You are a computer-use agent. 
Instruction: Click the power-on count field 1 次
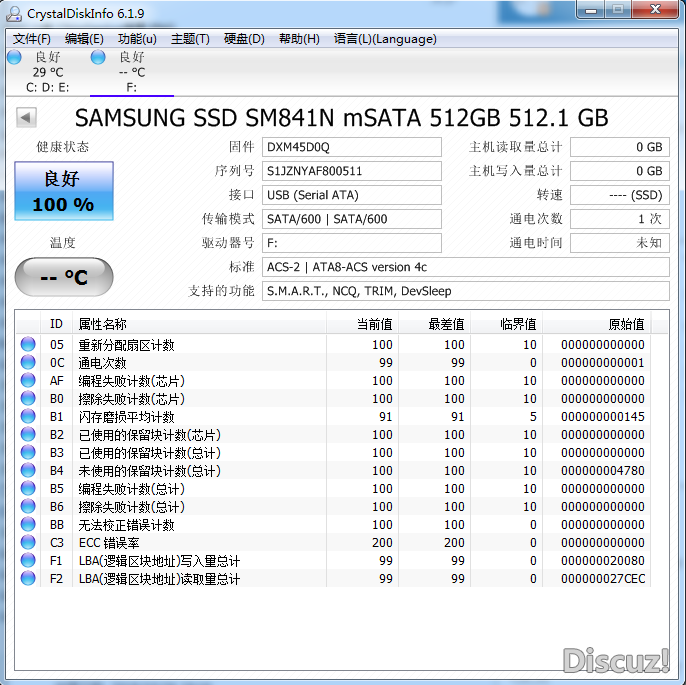tap(620, 219)
